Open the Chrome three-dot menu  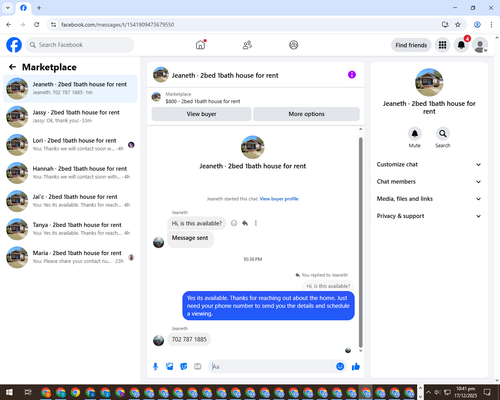pyautogui.click(x=491, y=24)
